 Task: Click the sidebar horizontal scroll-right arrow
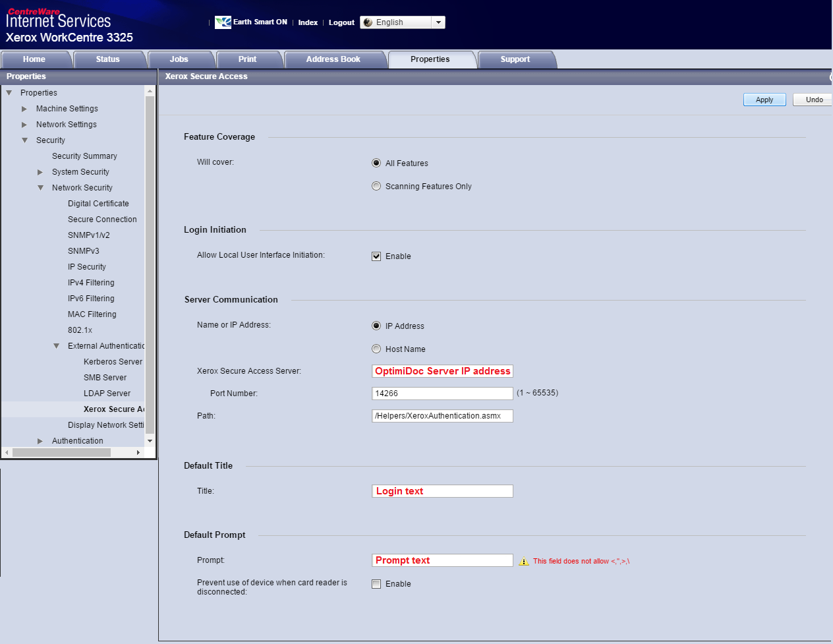coord(138,452)
